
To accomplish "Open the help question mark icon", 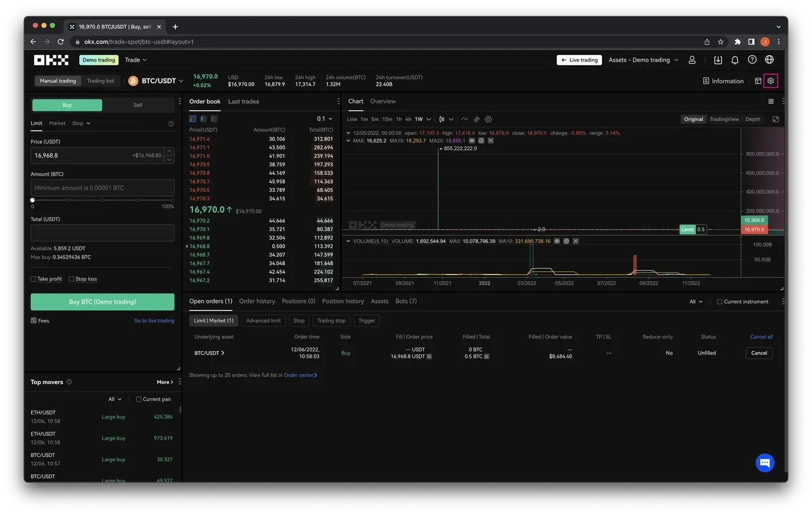I will (x=752, y=60).
